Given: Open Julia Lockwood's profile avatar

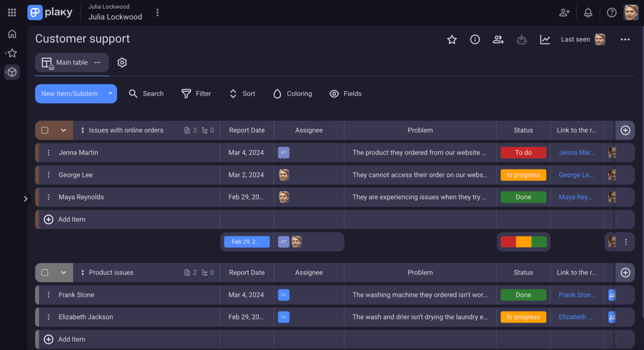Looking at the screenshot, I should [x=632, y=12].
